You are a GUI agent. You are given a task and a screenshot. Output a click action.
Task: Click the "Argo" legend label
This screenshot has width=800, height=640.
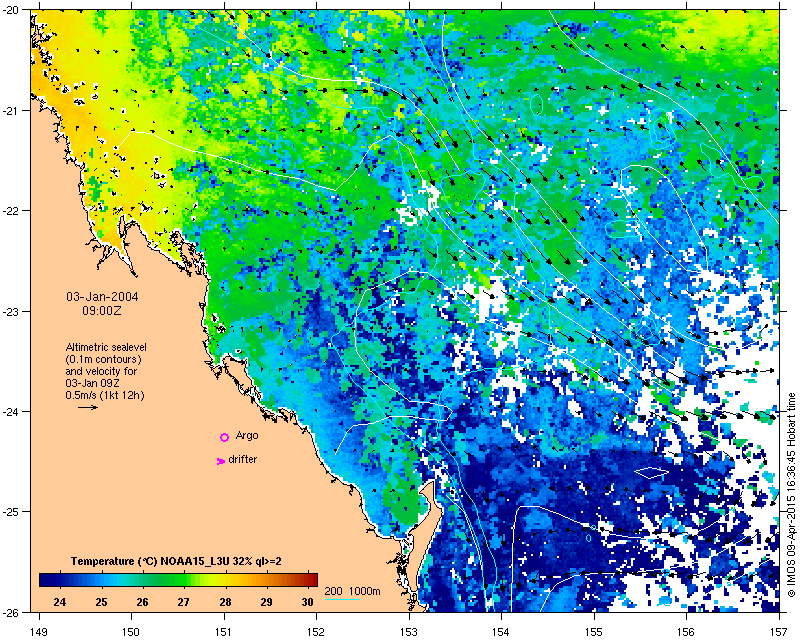(247, 436)
